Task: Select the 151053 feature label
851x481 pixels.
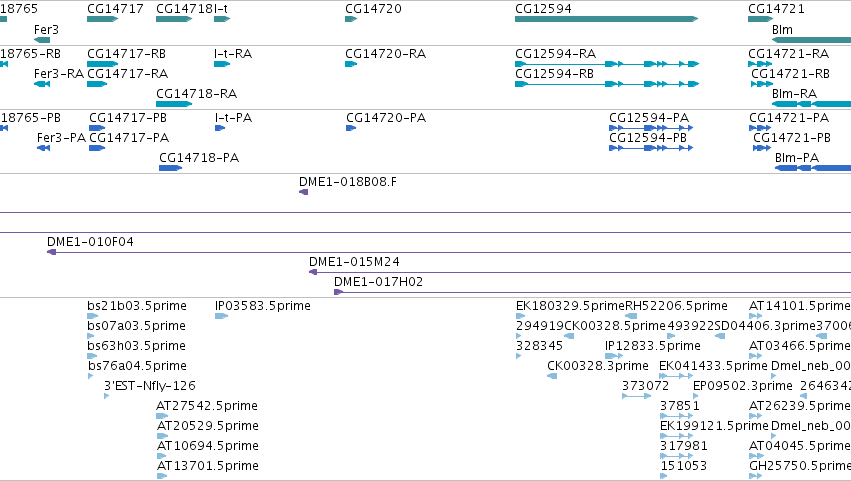Action: pos(684,467)
